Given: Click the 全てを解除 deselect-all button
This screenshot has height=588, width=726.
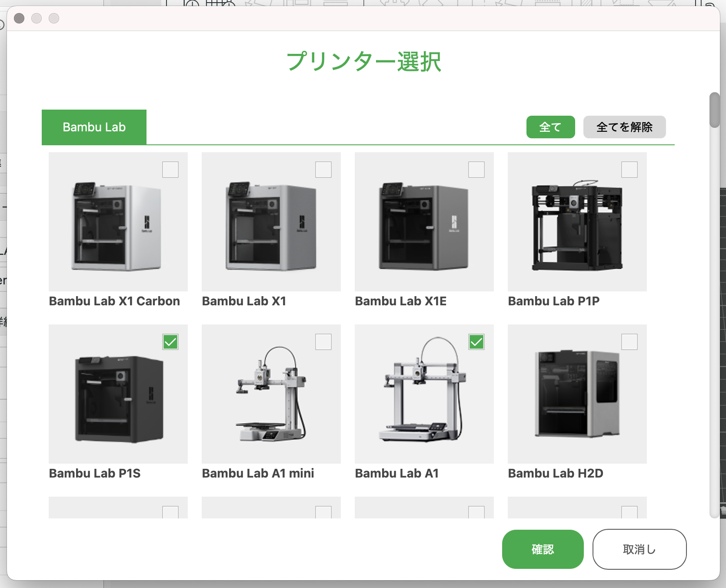Looking at the screenshot, I should coord(625,127).
